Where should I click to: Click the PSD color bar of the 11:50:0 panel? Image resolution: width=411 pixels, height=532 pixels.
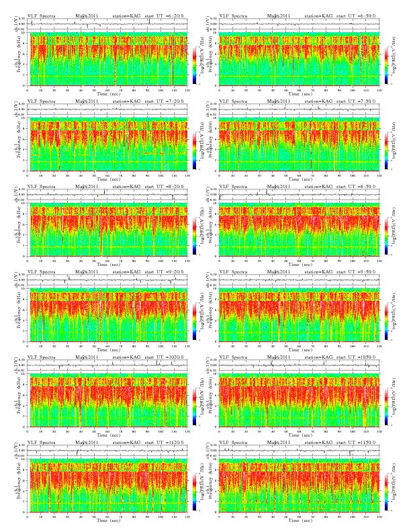(387, 492)
